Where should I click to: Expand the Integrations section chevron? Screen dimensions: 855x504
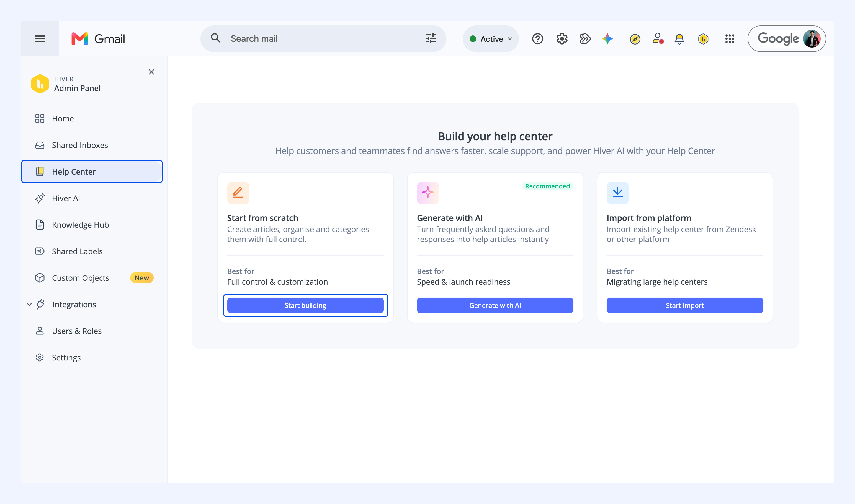click(29, 304)
